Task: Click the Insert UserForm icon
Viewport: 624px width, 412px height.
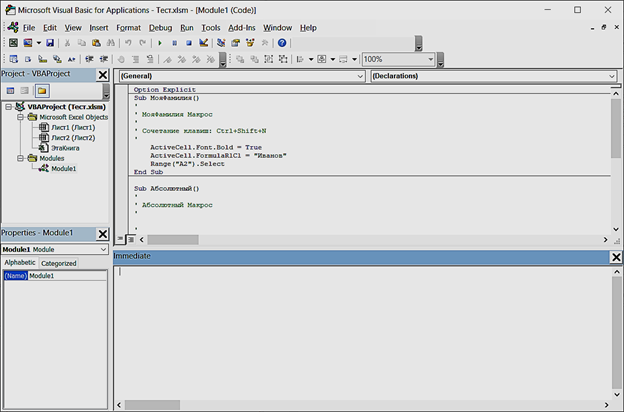Action: tap(27, 43)
